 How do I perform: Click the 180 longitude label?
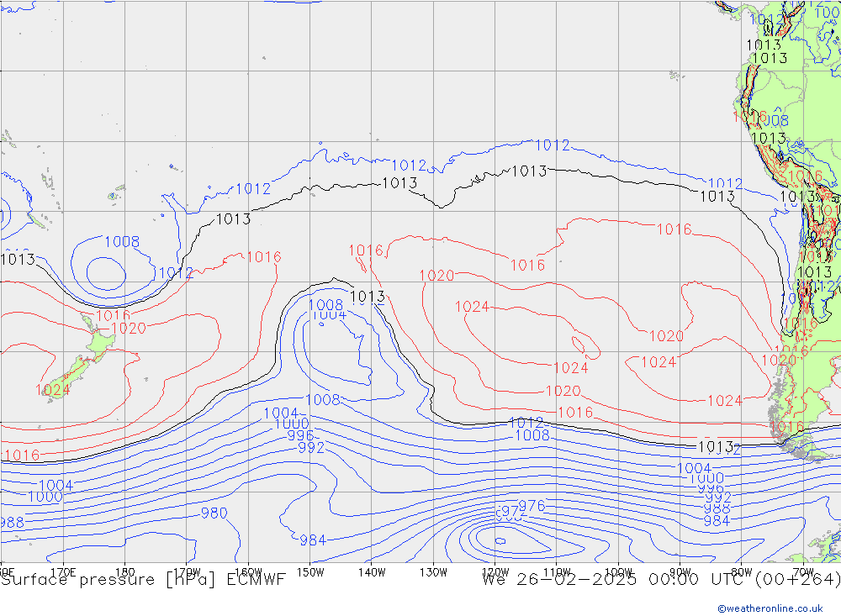point(124,572)
